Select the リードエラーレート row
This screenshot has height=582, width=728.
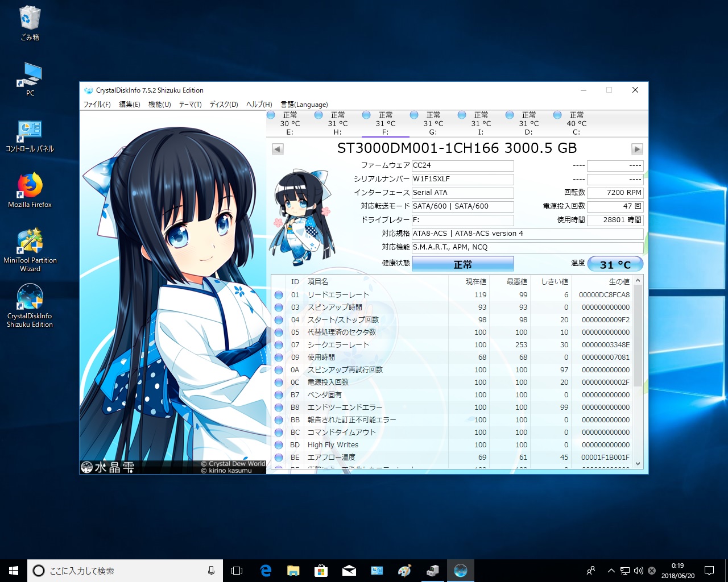(x=452, y=295)
